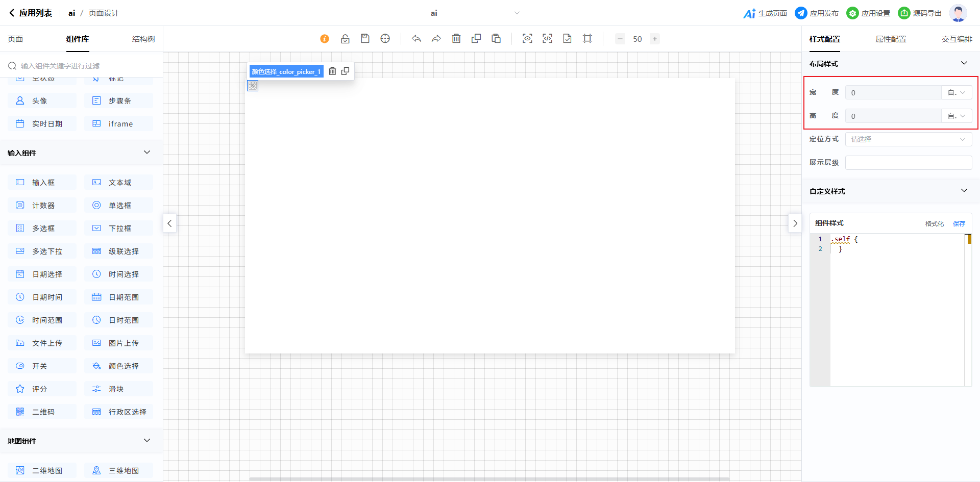Open the 定位方式 dropdown

point(908,139)
